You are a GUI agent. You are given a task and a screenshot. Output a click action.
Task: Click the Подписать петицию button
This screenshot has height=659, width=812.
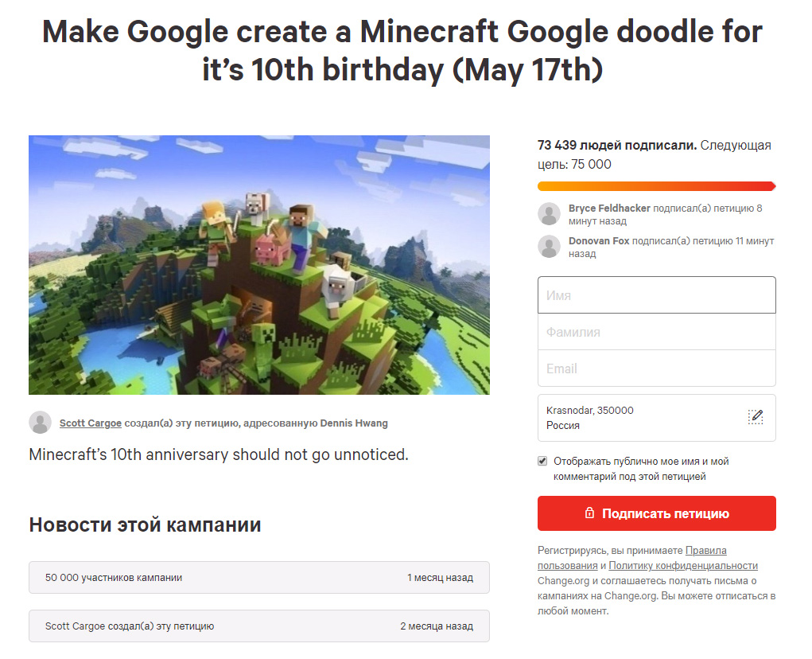pyautogui.click(x=657, y=513)
